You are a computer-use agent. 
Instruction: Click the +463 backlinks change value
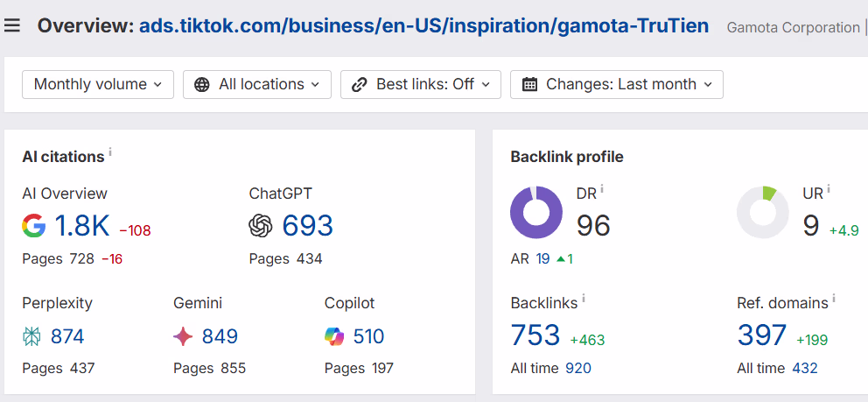[587, 340]
